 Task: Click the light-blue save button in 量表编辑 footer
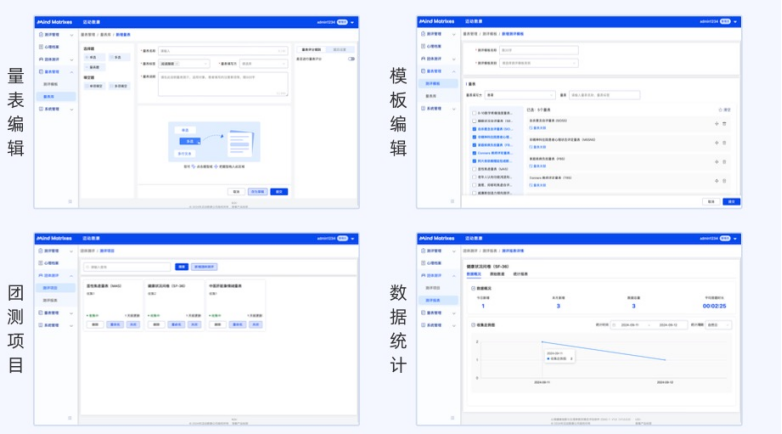(258, 192)
